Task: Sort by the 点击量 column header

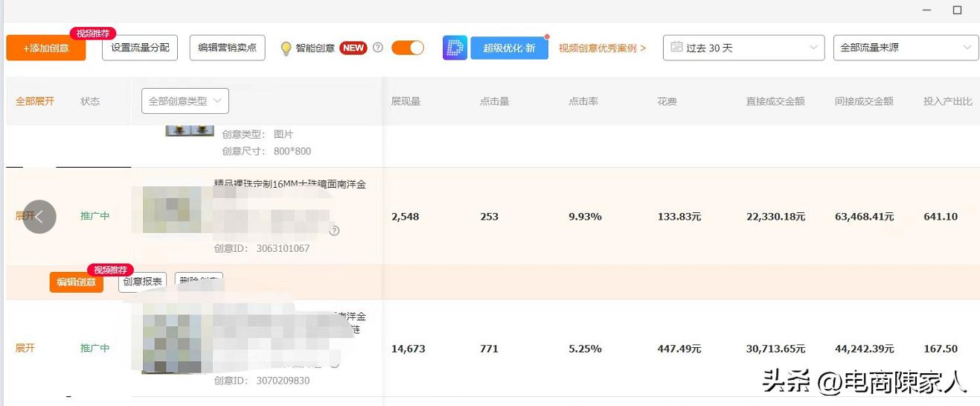Action: (495, 101)
